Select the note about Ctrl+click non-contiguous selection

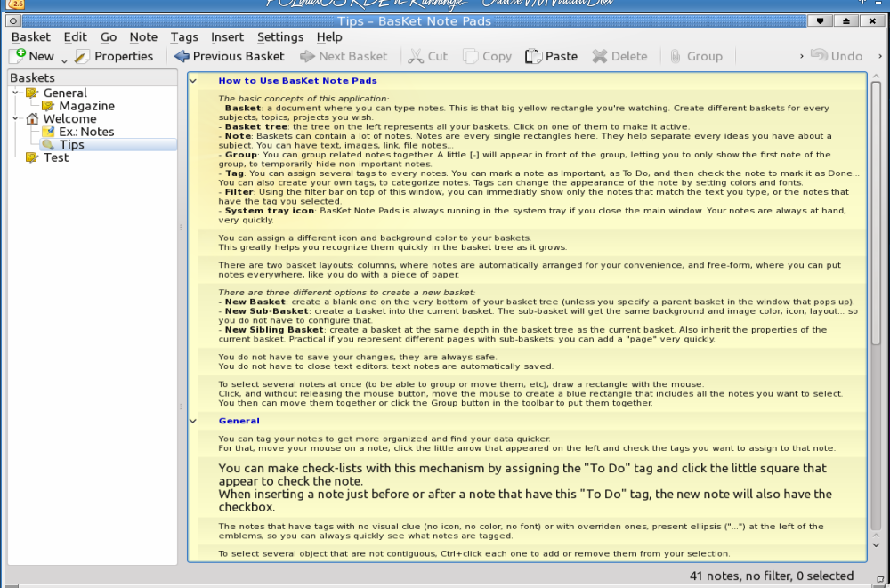click(532, 553)
